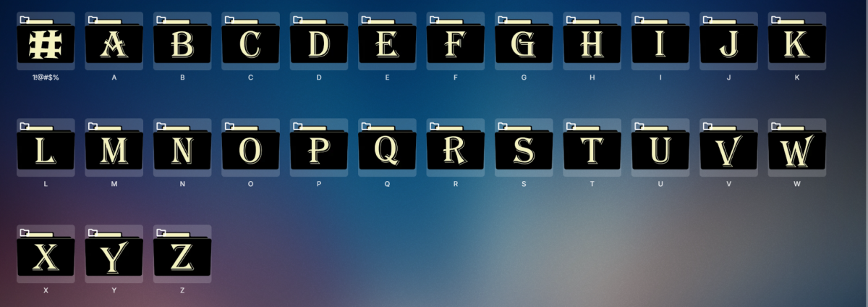Select the D folder icon
The image size is (868, 307).
click(x=319, y=41)
